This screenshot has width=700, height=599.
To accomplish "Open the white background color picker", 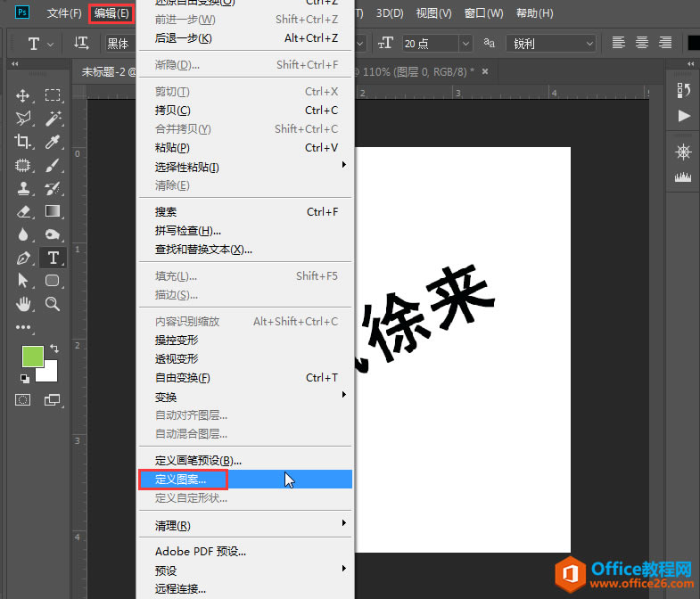I will point(49,374).
